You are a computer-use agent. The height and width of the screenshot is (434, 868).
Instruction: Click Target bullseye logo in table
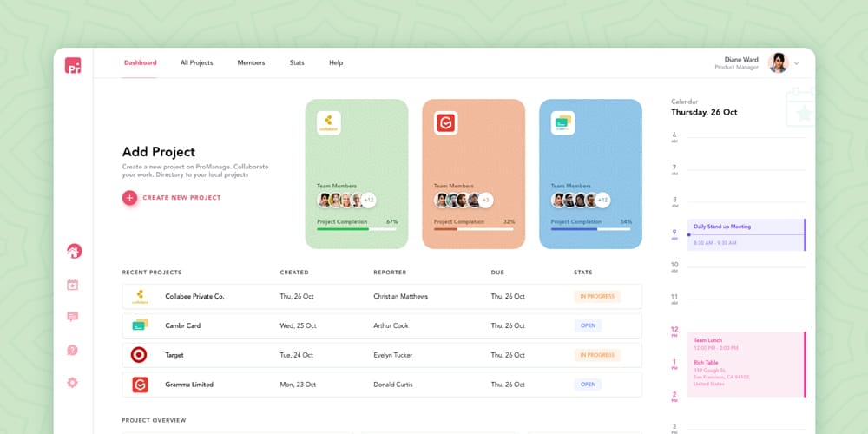click(139, 355)
